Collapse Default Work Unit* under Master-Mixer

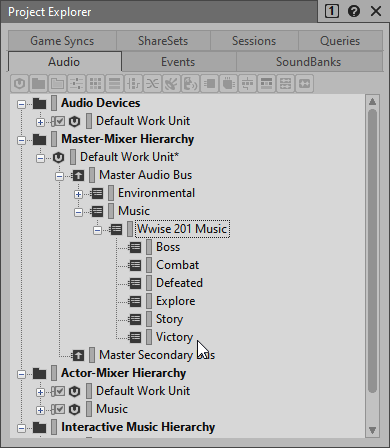click(40, 158)
